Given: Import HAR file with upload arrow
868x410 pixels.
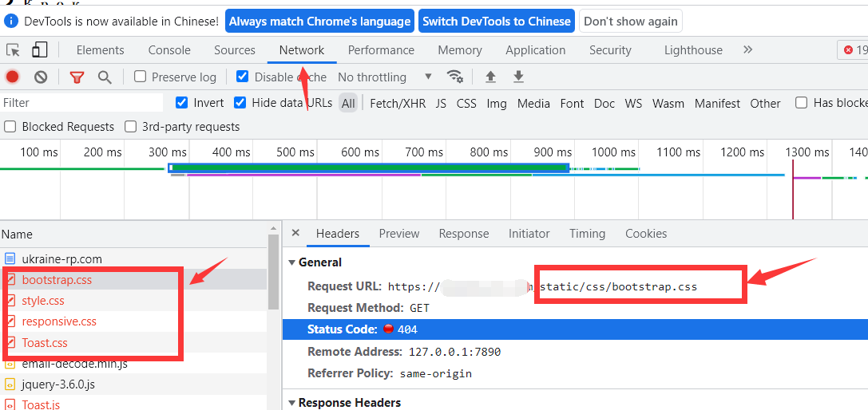Looking at the screenshot, I should (490, 77).
